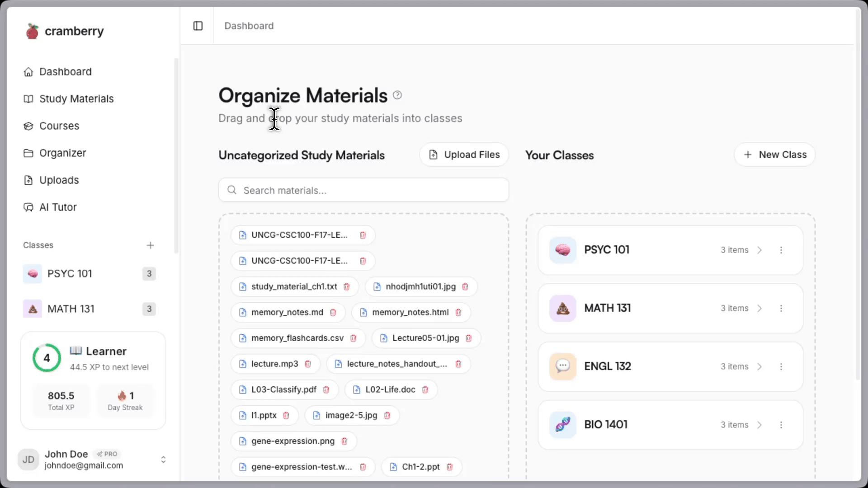Select the Courses graduation cap icon

click(x=28, y=126)
